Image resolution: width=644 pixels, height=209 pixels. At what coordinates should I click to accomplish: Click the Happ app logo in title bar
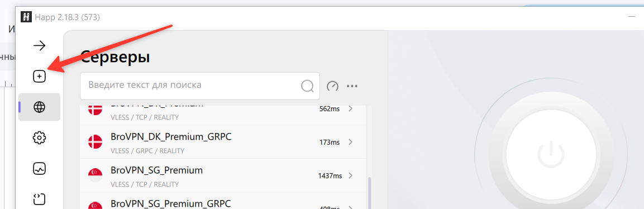click(x=27, y=17)
